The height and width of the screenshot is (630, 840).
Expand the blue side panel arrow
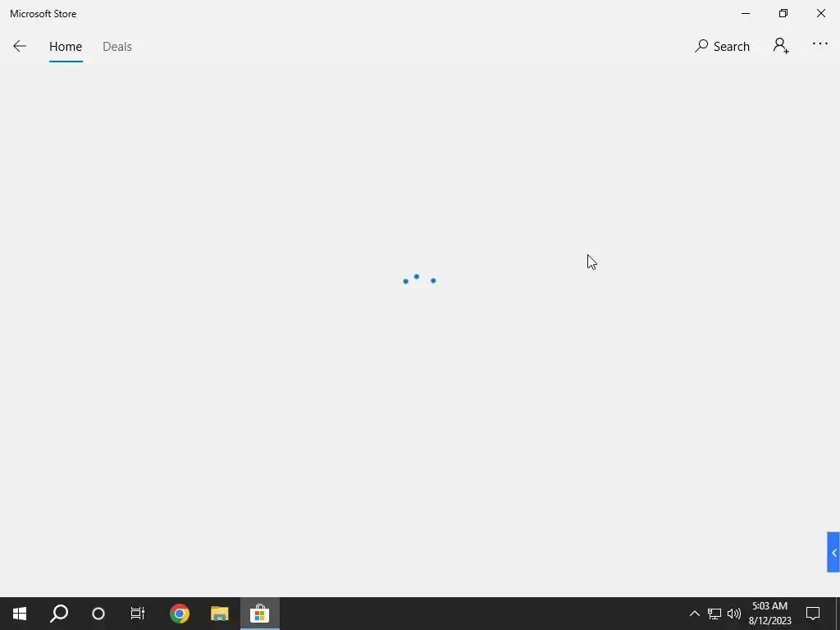pos(833,552)
